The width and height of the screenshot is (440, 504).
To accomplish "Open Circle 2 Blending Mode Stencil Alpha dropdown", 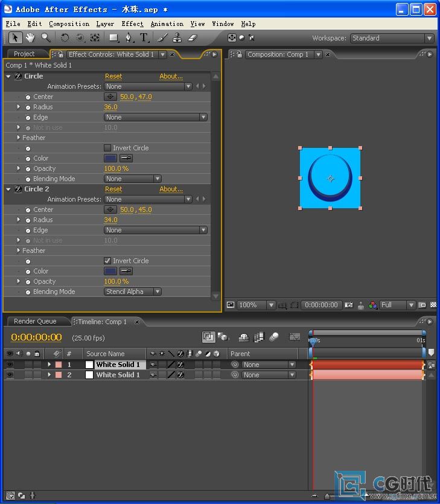I will [132, 292].
